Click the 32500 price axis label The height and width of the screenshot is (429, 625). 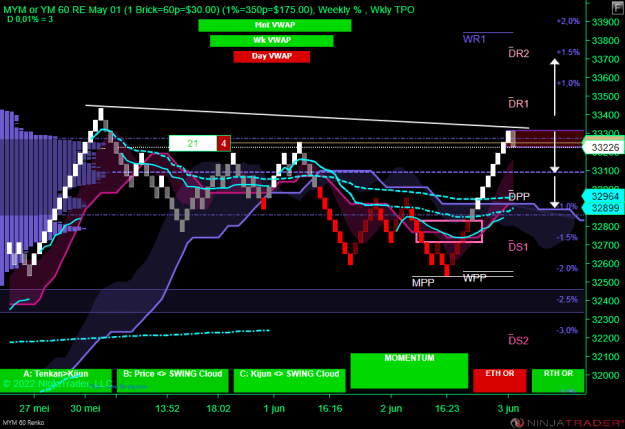605,282
